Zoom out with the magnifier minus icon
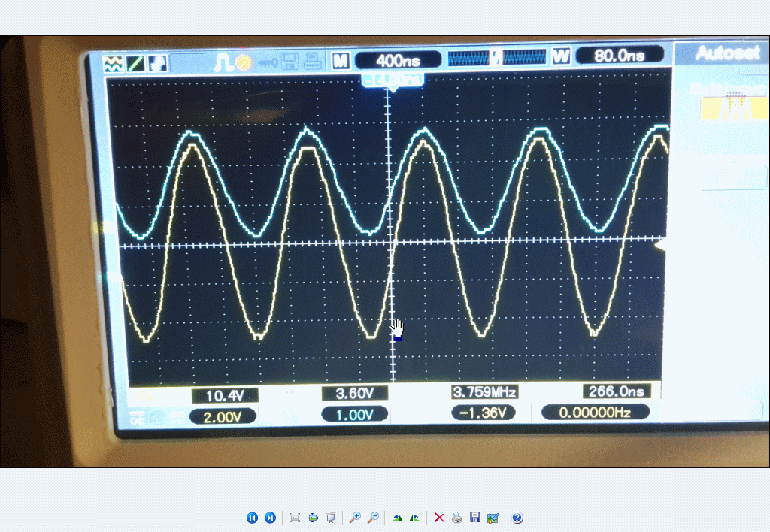This screenshot has height=532, width=770. 372,518
